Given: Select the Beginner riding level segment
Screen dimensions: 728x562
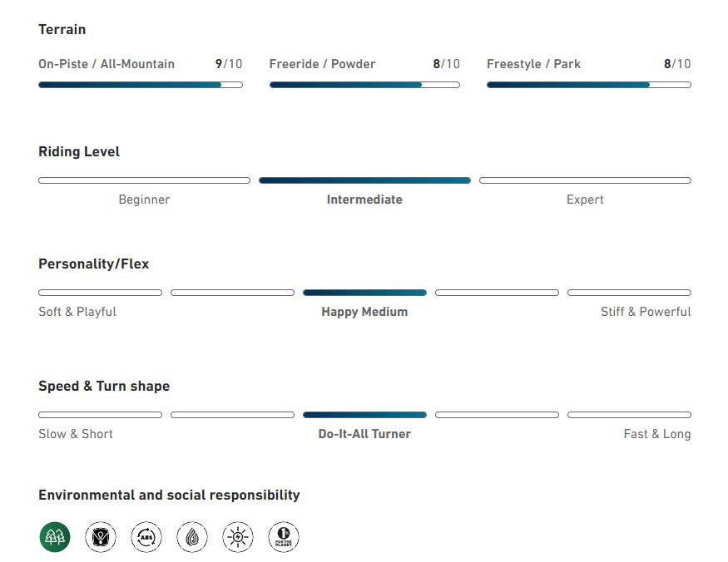Looking at the screenshot, I should (144, 180).
